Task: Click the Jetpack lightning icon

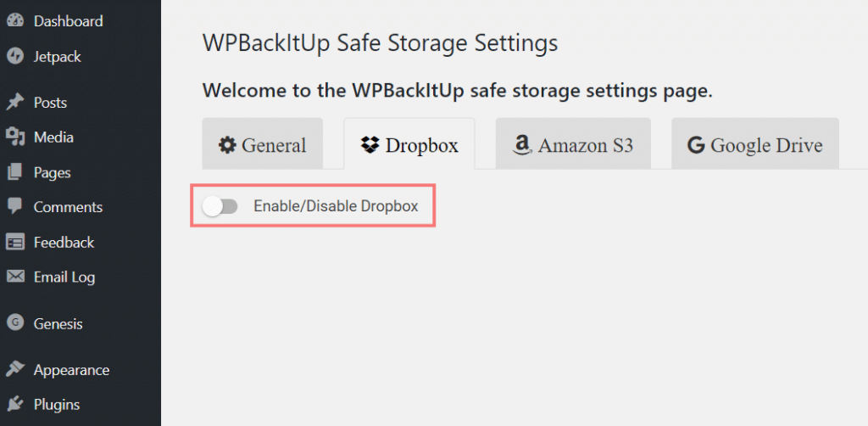Action: (x=15, y=57)
